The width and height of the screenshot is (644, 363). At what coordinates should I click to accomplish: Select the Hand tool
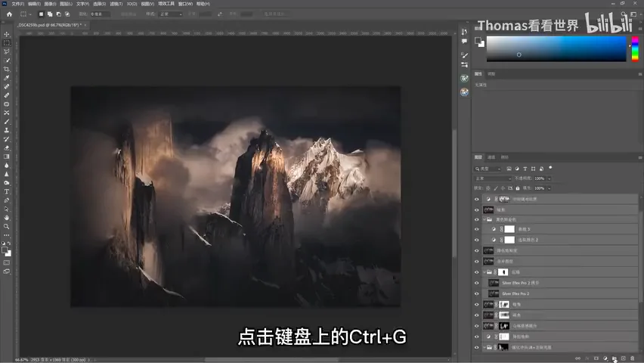tap(7, 218)
